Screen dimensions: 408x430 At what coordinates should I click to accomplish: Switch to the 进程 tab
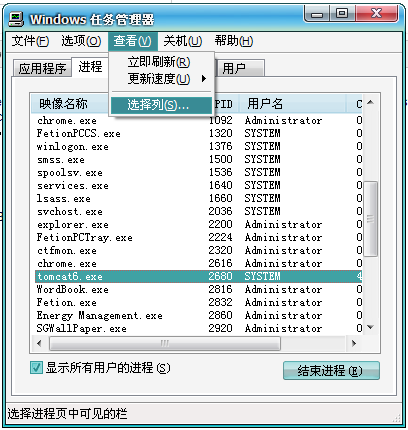click(x=90, y=67)
